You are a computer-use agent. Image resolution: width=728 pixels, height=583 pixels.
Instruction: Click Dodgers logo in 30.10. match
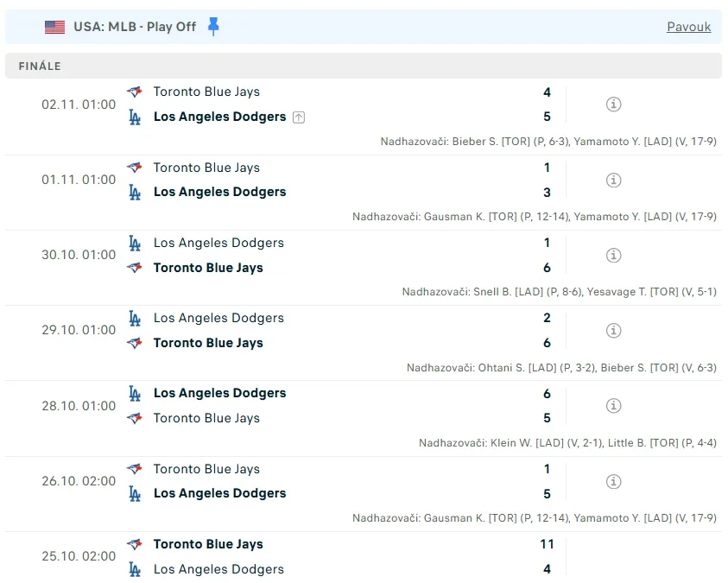pos(134,243)
